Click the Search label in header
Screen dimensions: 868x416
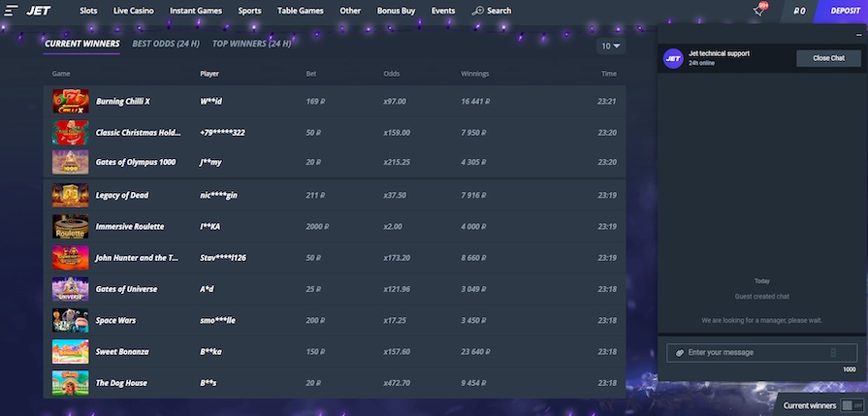point(499,11)
